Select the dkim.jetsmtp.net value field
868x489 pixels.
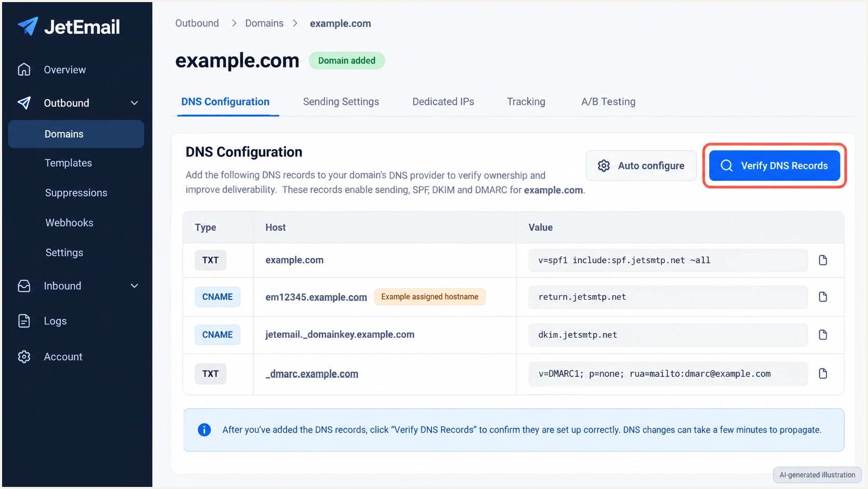click(668, 335)
